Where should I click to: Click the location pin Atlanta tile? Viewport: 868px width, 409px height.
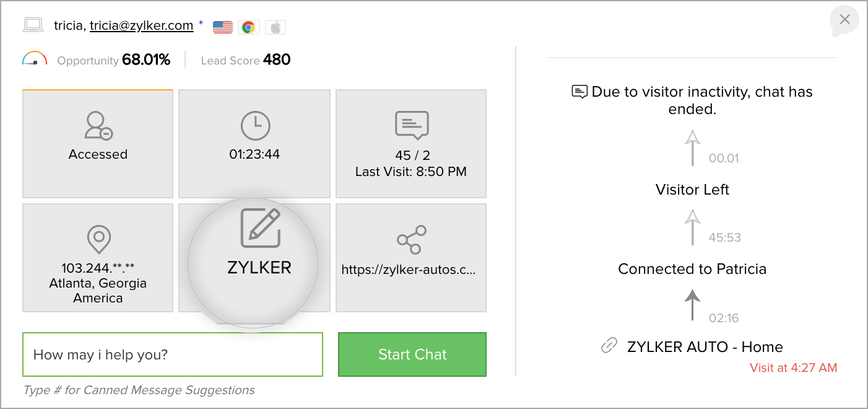[98, 258]
